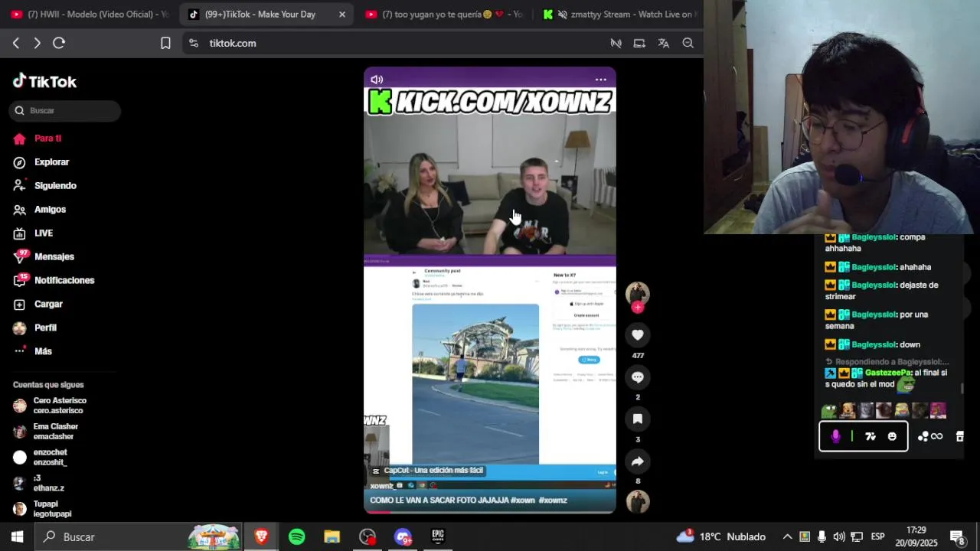The image size is (980, 551).
Task: Close the TikTok browser tab
Action: coord(342,15)
